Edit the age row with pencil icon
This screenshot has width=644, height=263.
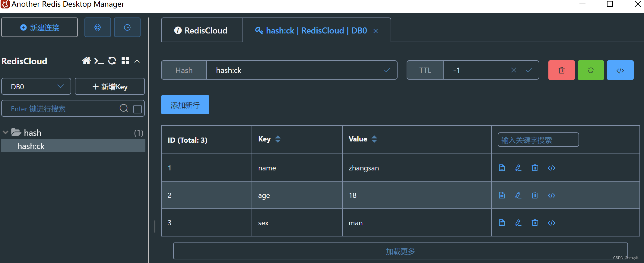(518, 195)
